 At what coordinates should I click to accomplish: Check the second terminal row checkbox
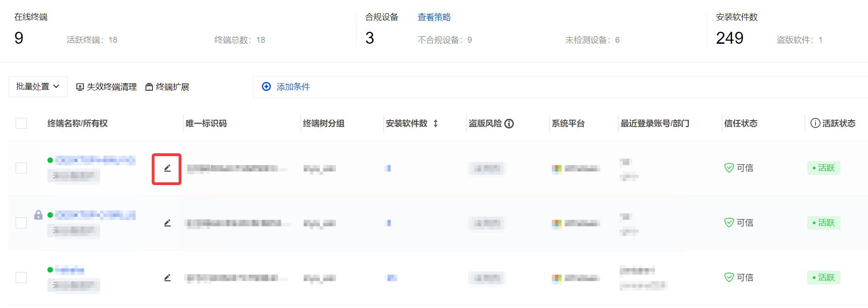[x=21, y=223]
